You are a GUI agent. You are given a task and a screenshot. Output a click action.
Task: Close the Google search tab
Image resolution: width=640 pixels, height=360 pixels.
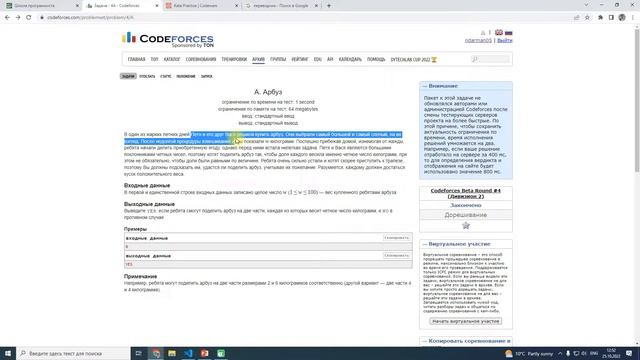[316, 6]
